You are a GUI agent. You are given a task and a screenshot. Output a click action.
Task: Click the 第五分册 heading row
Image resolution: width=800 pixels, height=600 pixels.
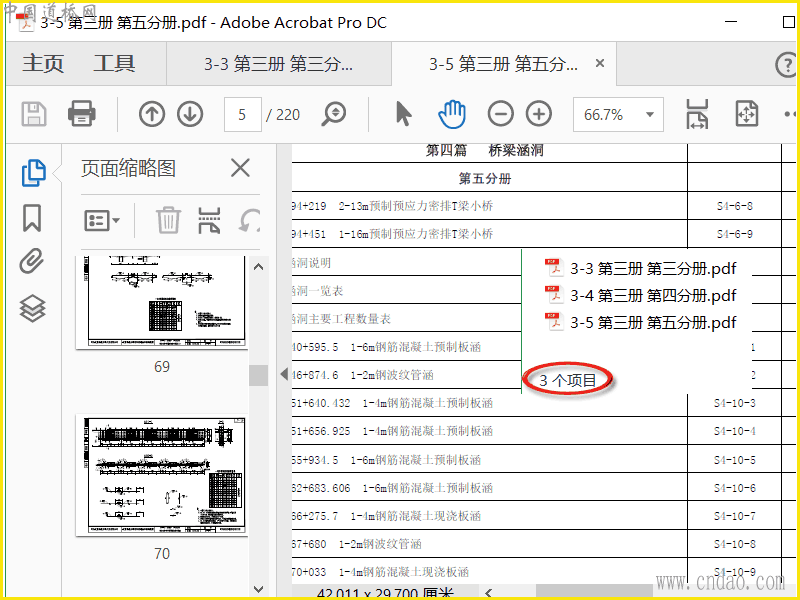click(x=485, y=178)
